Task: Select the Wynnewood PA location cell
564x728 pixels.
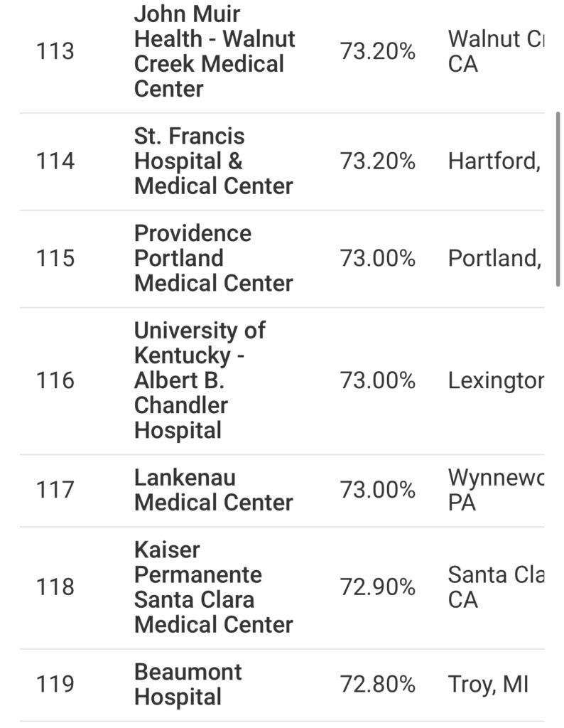Action: 496,490
